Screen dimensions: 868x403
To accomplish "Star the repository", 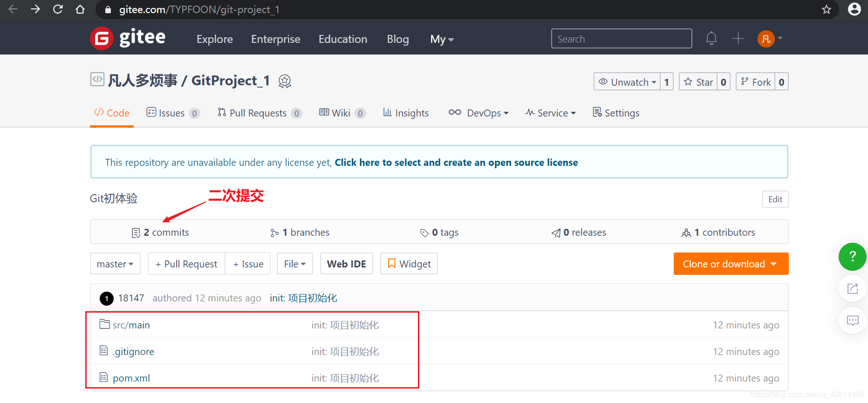I will [x=698, y=82].
